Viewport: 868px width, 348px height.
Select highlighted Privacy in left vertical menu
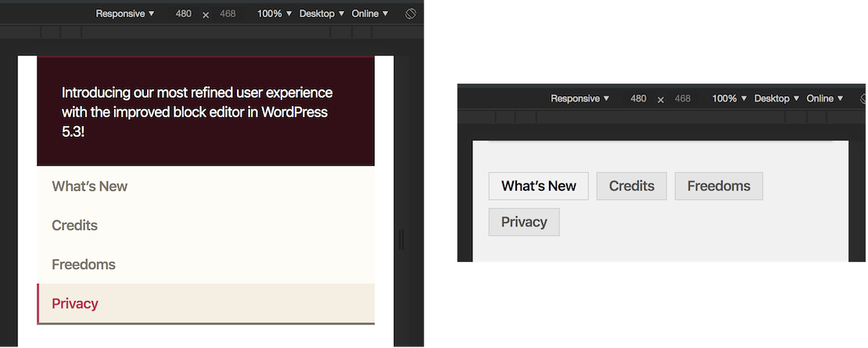206,303
